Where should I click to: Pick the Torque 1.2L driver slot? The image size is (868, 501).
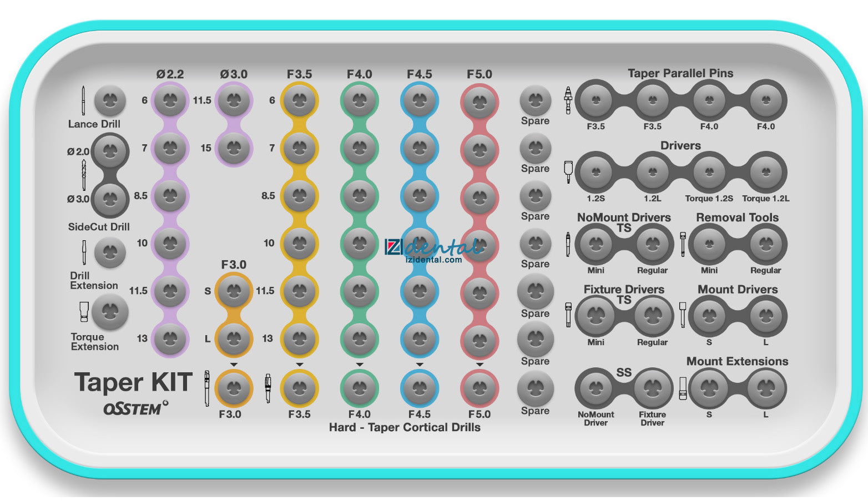point(766,173)
